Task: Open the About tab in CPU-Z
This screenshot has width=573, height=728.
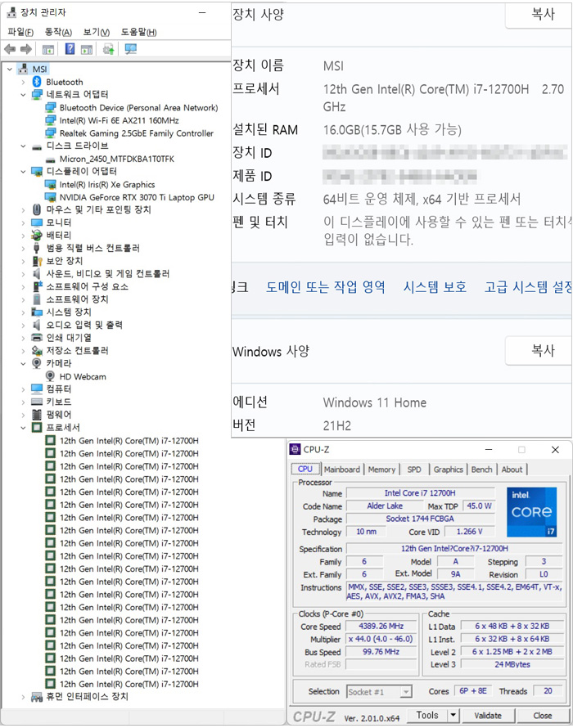Action: 512,470
